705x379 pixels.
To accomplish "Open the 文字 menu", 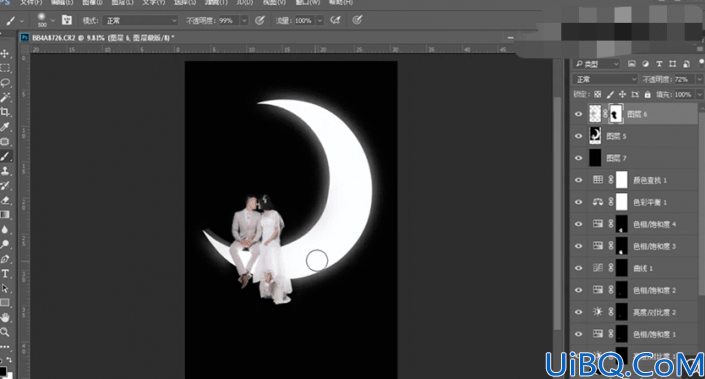I will pyautogui.click(x=154, y=3).
